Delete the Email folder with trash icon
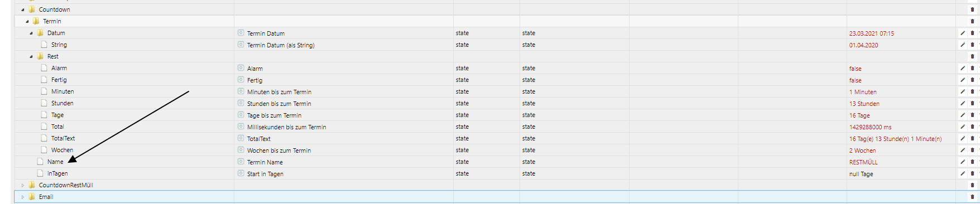The image size is (980, 204). [972, 197]
